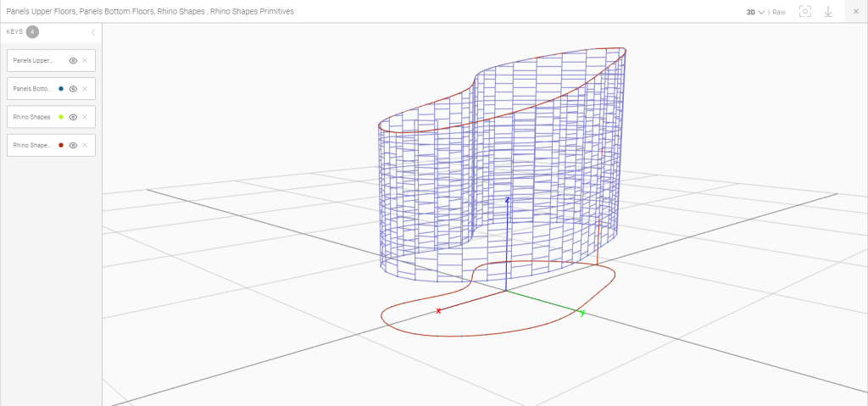This screenshot has height=406, width=868.
Task: Click the red Rhino Shapes Primitives color dot
Action: point(61,145)
